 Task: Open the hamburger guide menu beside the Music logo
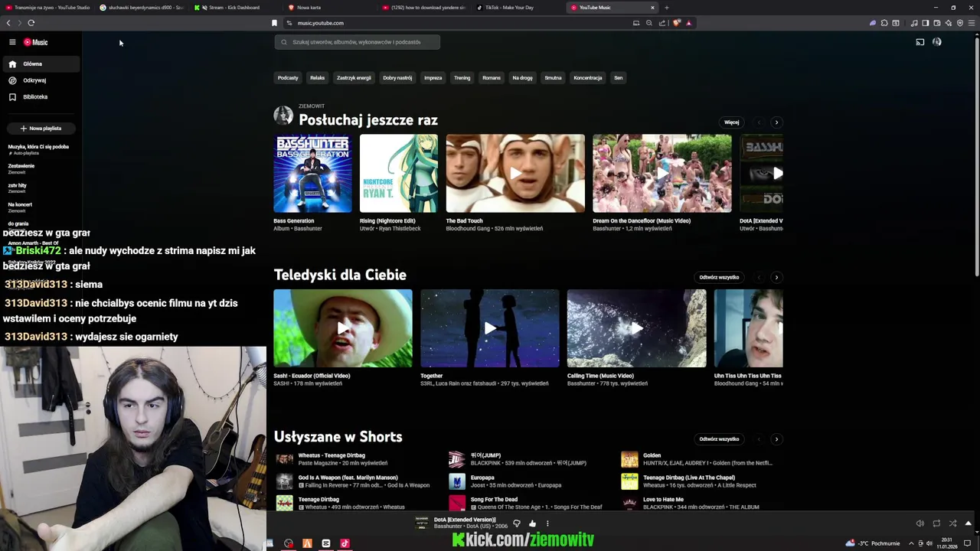(x=12, y=42)
